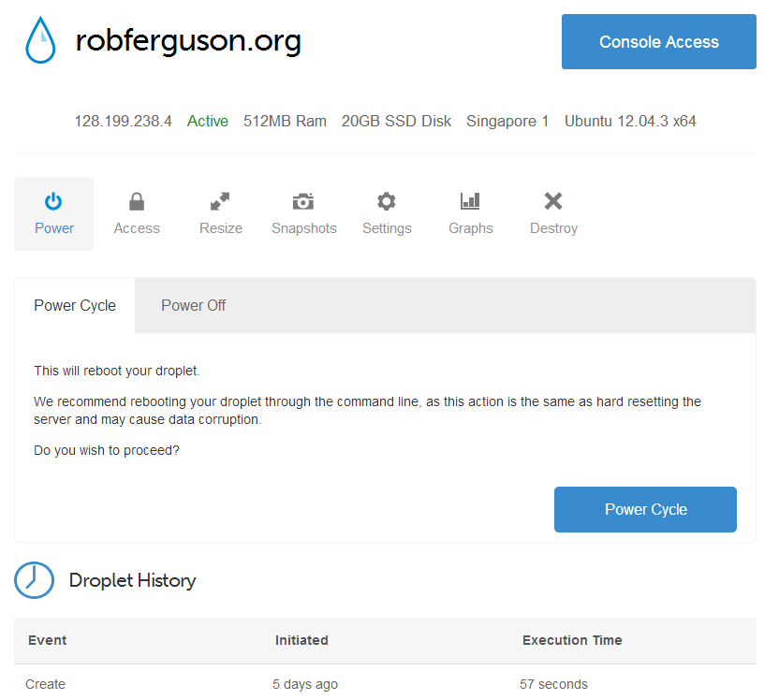The width and height of the screenshot is (764, 700).
Task: Click the Event column header
Action: tap(47, 640)
